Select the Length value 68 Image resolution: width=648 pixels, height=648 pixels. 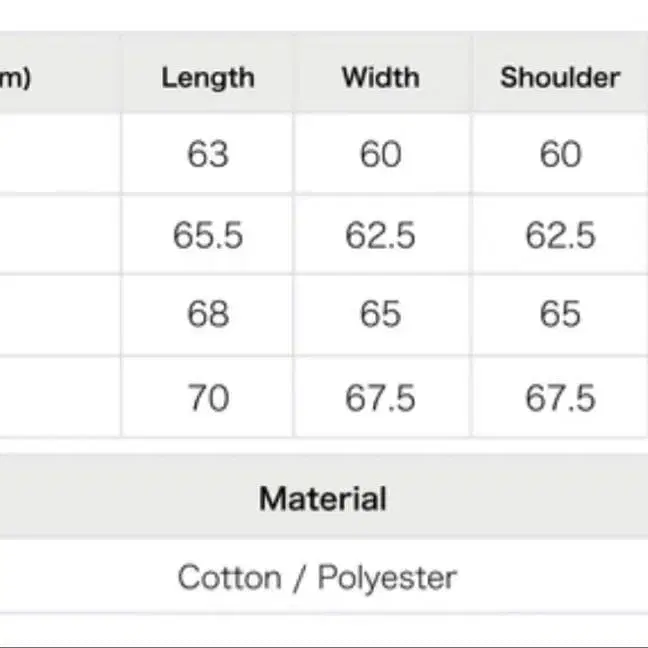pos(208,316)
